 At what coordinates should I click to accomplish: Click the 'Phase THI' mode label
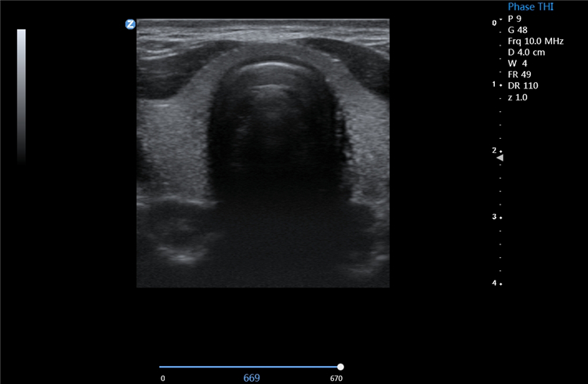pyautogui.click(x=530, y=7)
